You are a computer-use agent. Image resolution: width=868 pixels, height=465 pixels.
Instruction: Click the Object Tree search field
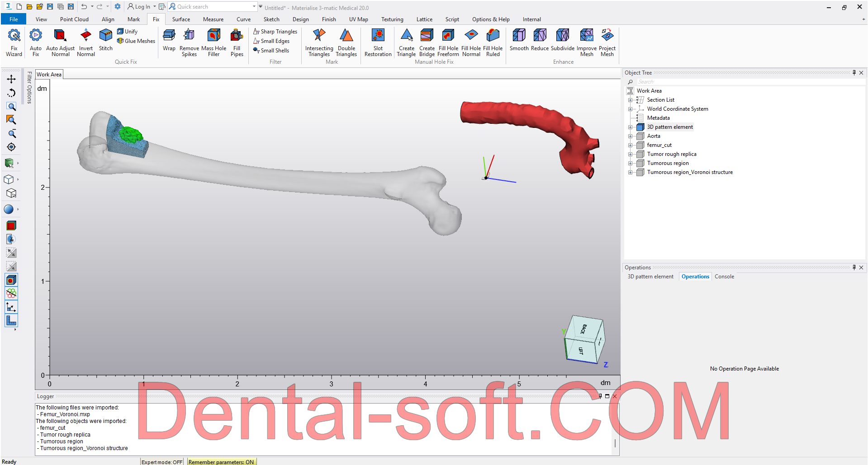[x=746, y=82]
